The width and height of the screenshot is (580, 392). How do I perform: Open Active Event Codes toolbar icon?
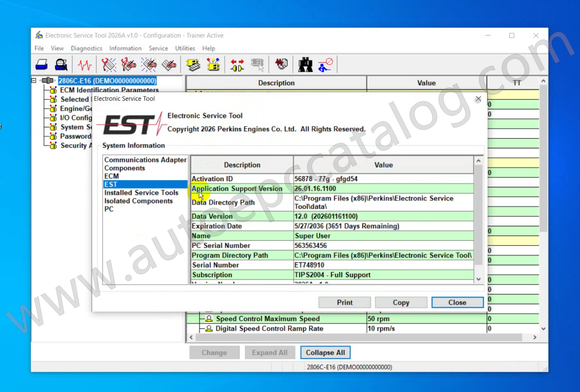149,65
